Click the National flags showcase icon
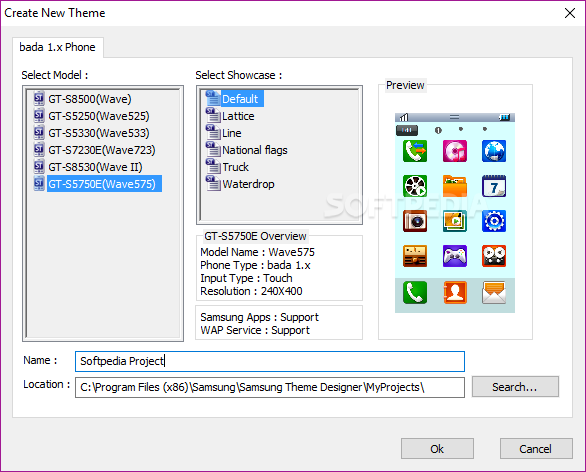 [x=213, y=149]
